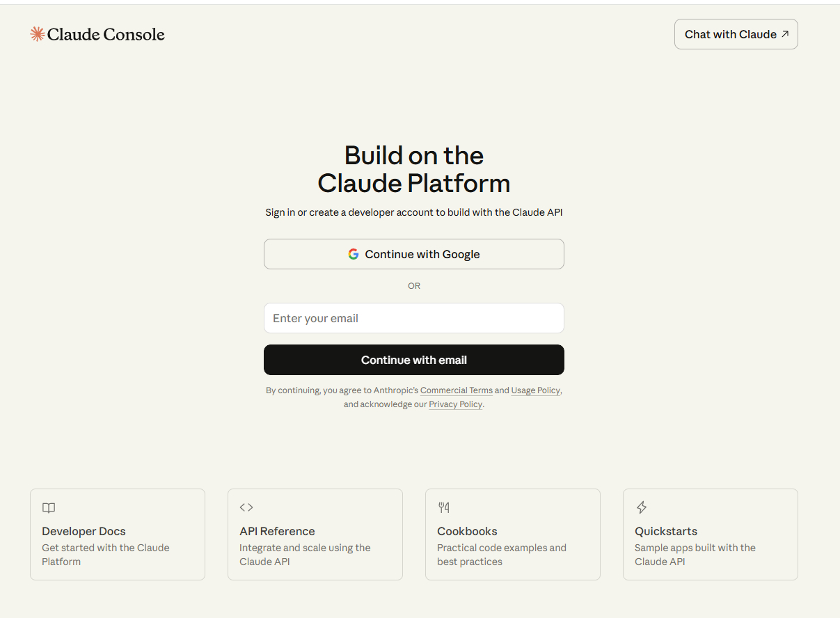Open the Commercial Terms link
This screenshot has height=618, width=840.
[456, 390]
